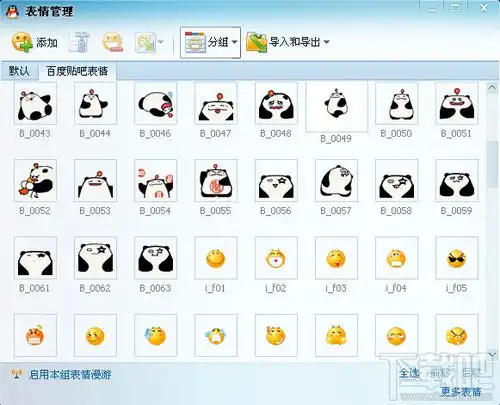Click the delete emoticon icon with red minus

pos(113,42)
